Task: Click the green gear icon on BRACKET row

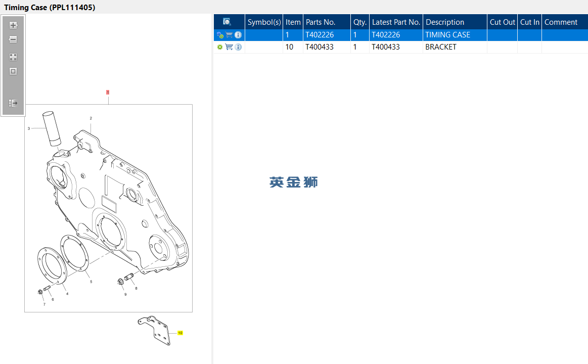Action: click(x=220, y=47)
